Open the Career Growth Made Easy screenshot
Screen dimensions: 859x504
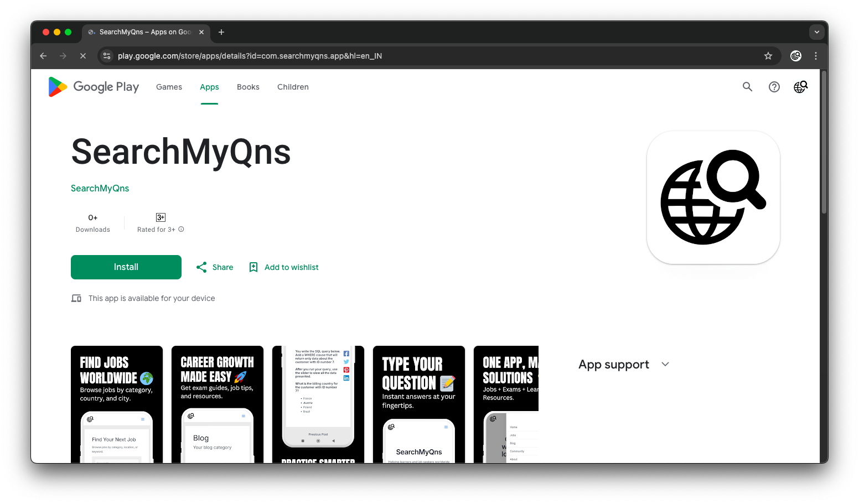tap(218, 404)
